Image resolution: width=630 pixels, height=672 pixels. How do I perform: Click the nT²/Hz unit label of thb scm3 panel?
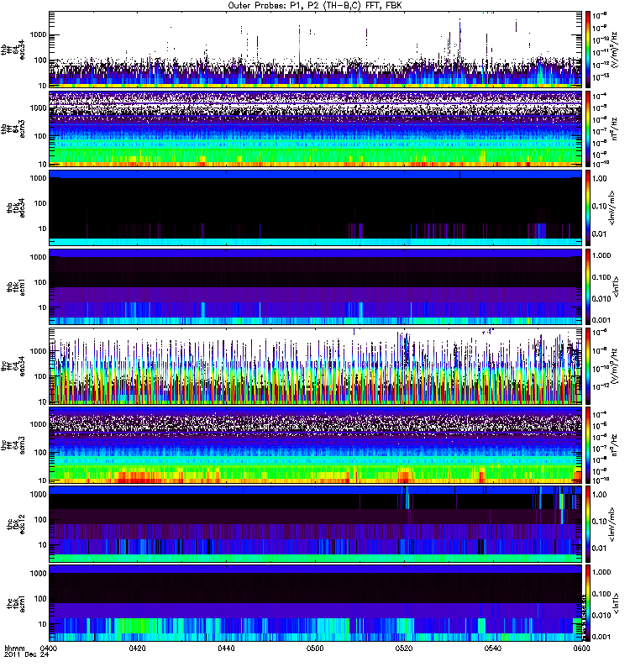click(x=614, y=129)
